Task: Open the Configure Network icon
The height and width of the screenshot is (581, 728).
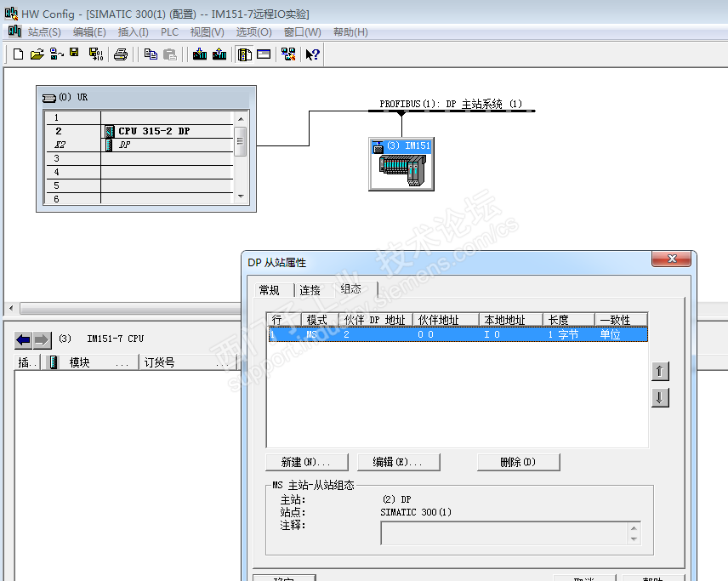Action: (x=288, y=54)
